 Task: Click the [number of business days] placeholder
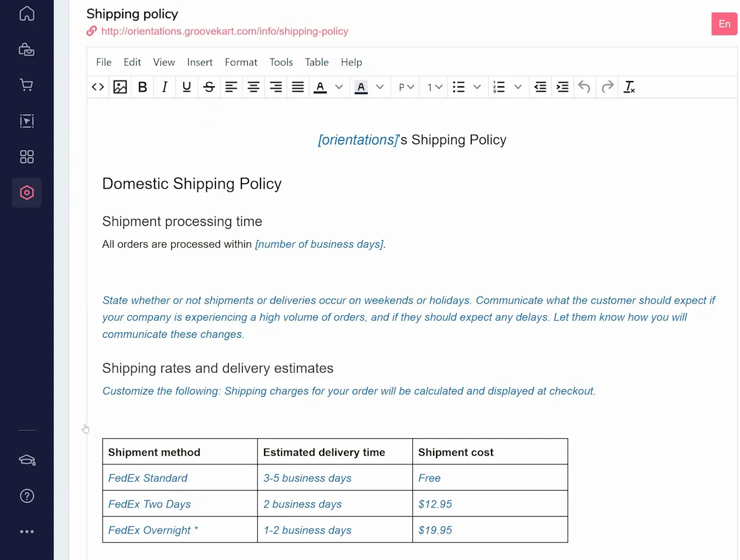(x=319, y=244)
